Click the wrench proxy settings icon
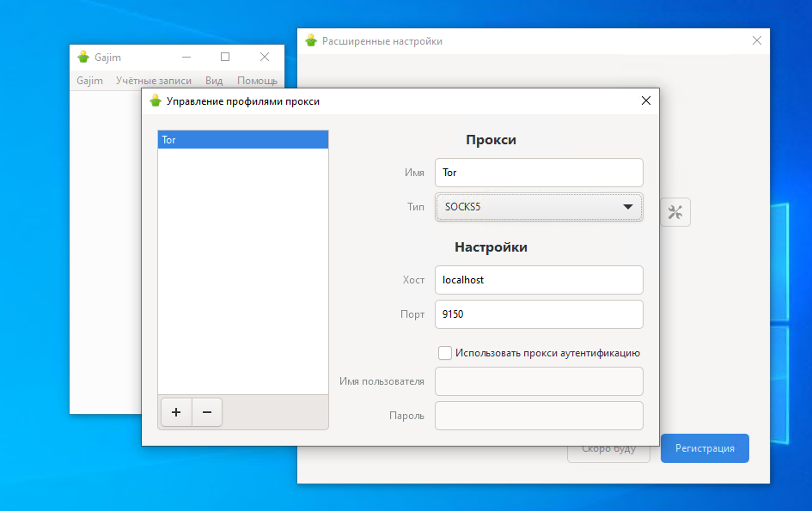This screenshot has height=511, width=812. coord(675,211)
